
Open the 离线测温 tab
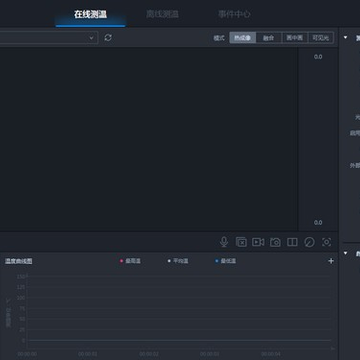click(162, 14)
